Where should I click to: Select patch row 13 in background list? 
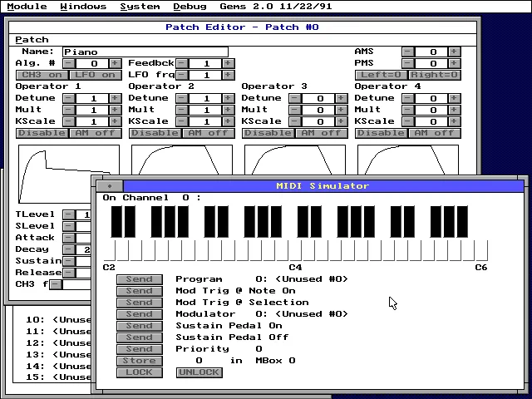[x=58, y=355]
